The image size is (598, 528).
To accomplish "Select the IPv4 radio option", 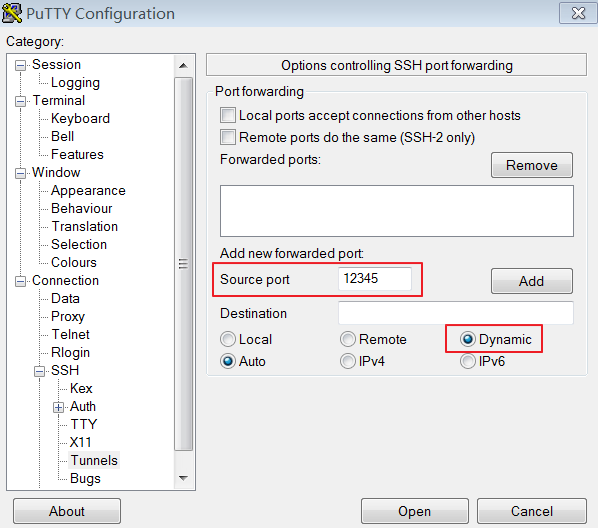I will click(x=347, y=361).
